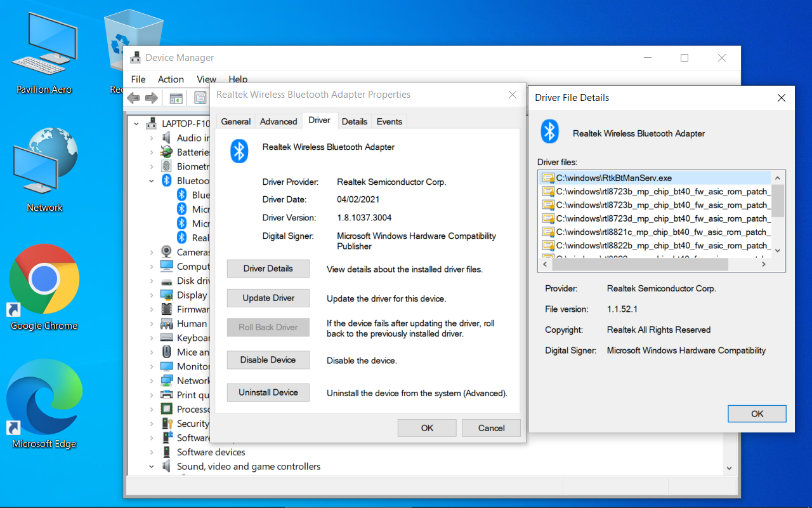Image resolution: width=812 pixels, height=508 pixels.
Task: Click Cancel in the adapter Properties dialog
Action: [x=491, y=428]
